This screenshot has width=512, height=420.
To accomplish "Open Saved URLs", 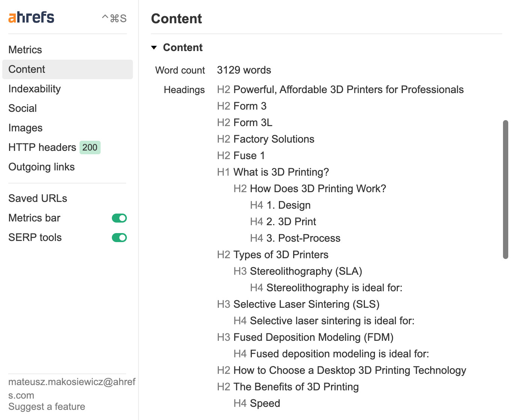I will [x=38, y=198].
